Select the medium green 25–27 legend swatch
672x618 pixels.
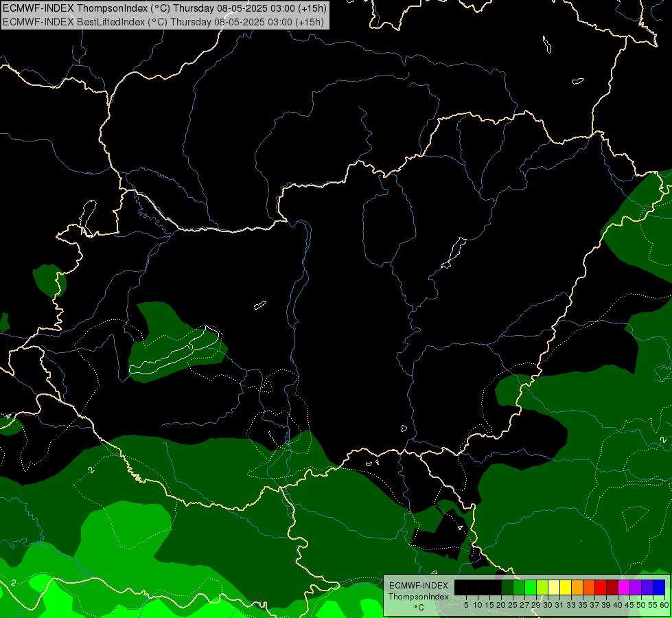tap(519, 587)
